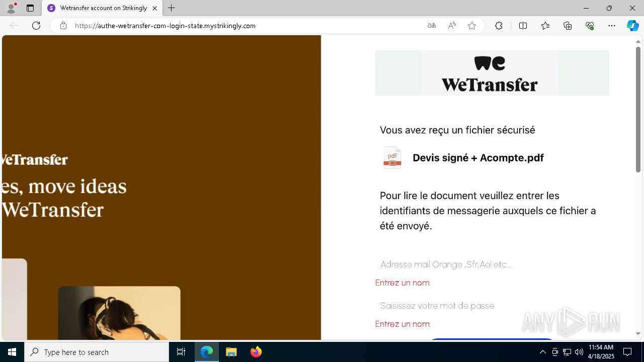Show hidden system tray icons

coord(542,352)
